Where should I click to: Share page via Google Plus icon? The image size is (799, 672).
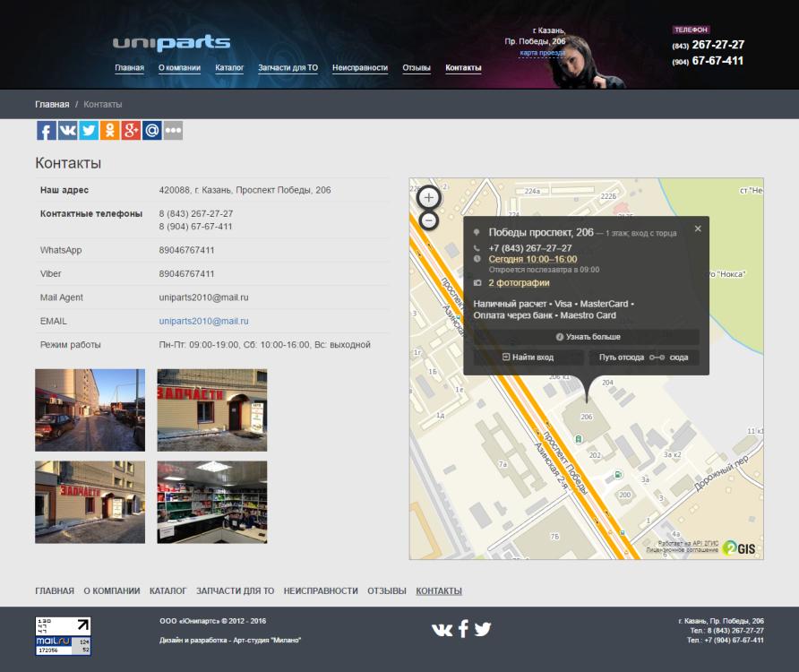click(x=131, y=131)
